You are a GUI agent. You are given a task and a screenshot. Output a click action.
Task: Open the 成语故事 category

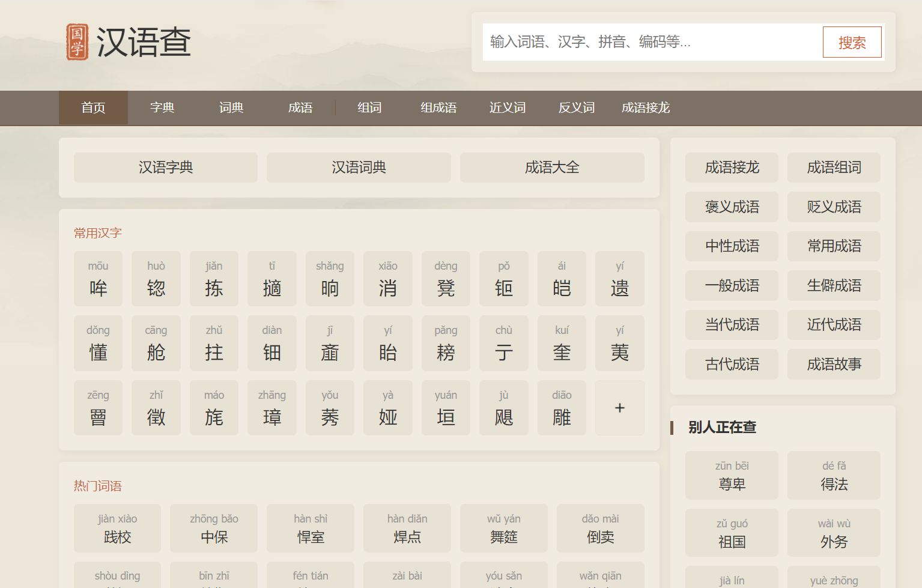(834, 365)
